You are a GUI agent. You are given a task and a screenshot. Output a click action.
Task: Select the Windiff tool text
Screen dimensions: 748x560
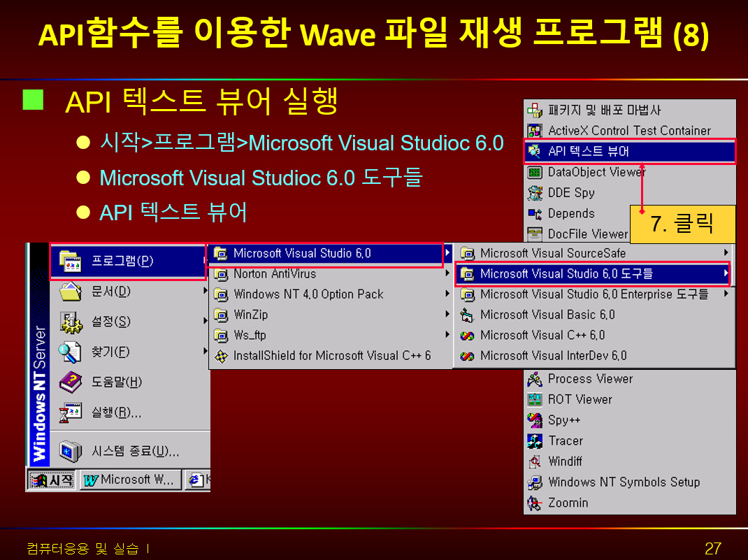tap(566, 461)
